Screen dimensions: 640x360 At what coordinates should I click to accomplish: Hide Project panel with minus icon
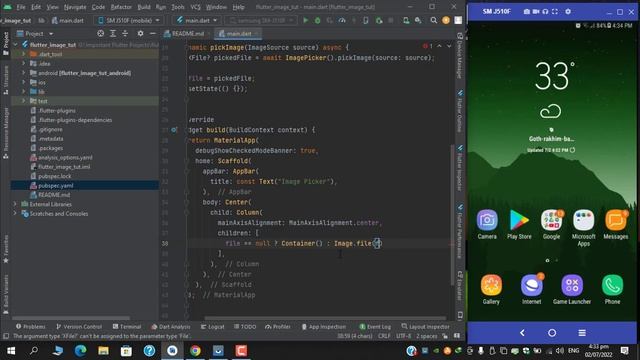coord(153,33)
